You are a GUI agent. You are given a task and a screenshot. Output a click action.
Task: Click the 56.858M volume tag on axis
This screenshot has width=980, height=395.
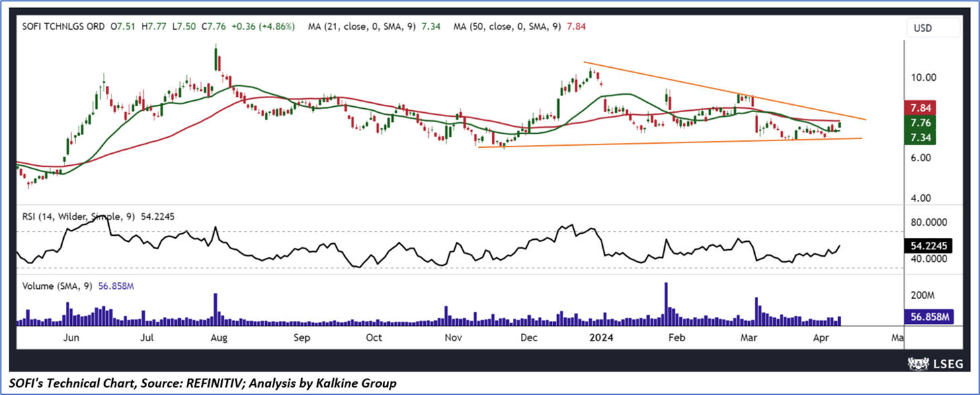point(930,318)
